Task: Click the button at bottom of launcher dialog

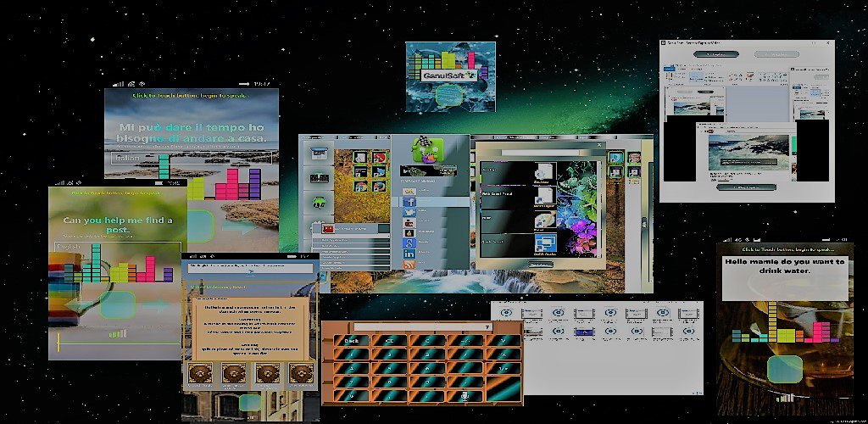Action: [x=540, y=265]
